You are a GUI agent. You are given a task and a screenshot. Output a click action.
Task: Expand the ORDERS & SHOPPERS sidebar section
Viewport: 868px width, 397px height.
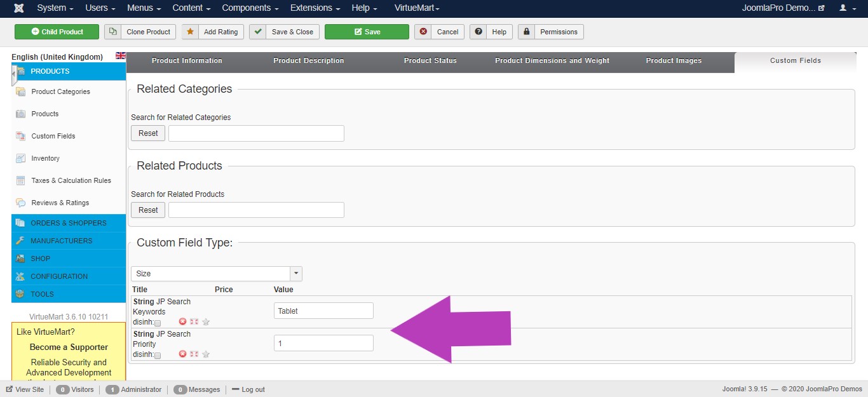[x=68, y=223]
